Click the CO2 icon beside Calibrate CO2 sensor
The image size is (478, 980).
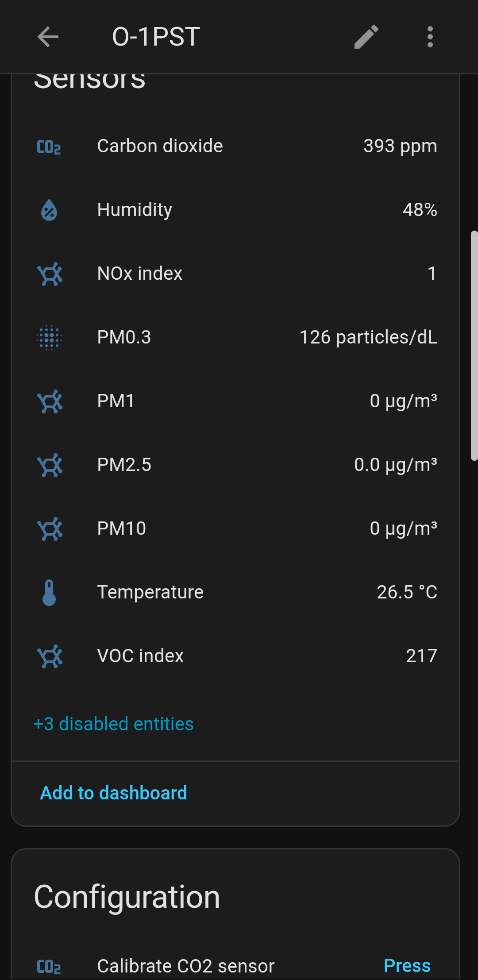49,967
